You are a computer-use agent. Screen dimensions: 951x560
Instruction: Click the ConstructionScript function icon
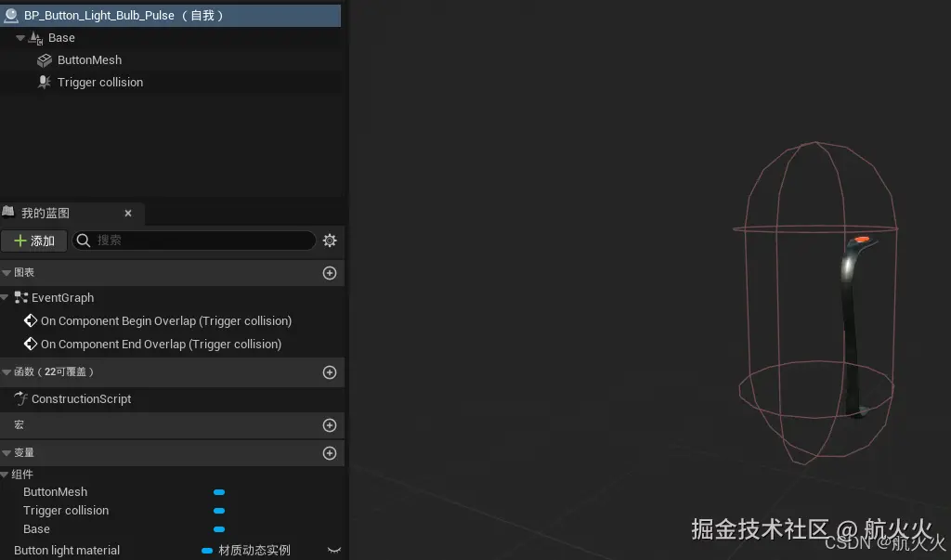click(x=22, y=398)
